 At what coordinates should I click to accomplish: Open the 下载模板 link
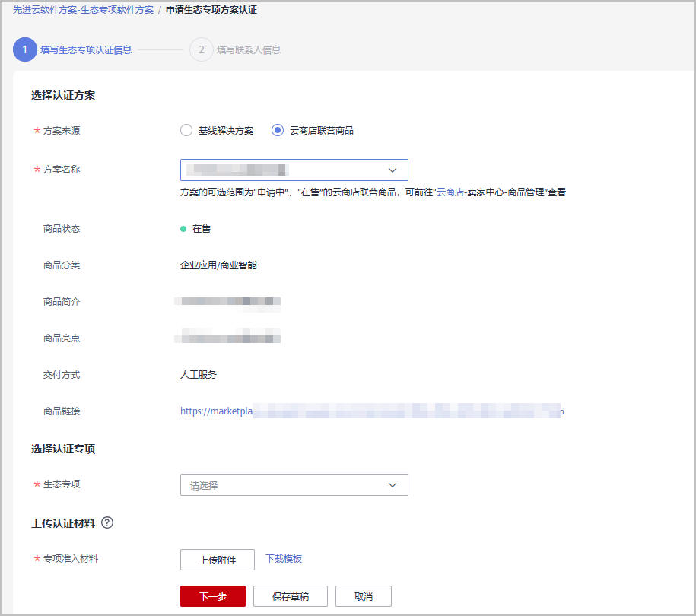(x=284, y=559)
